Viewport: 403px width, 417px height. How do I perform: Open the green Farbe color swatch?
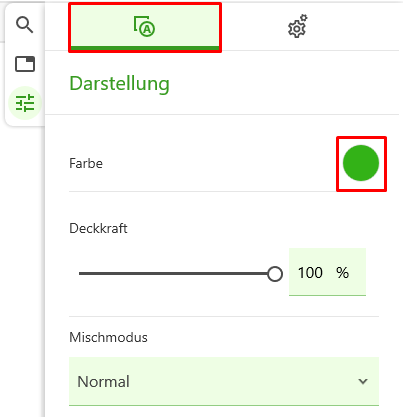[x=361, y=163]
